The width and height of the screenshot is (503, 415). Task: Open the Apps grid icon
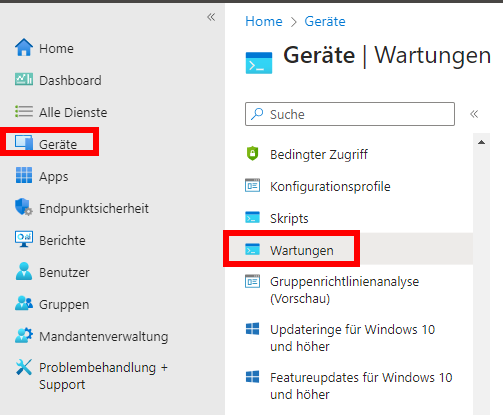(x=24, y=175)
